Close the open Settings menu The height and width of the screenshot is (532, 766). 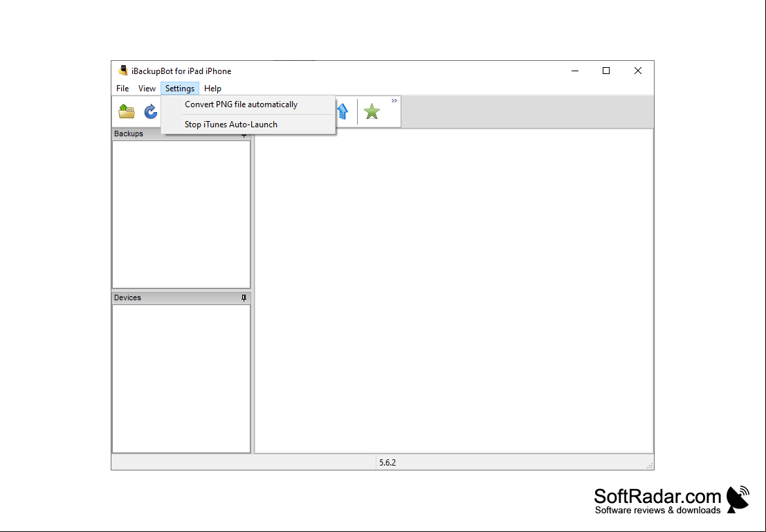point(180,89)
